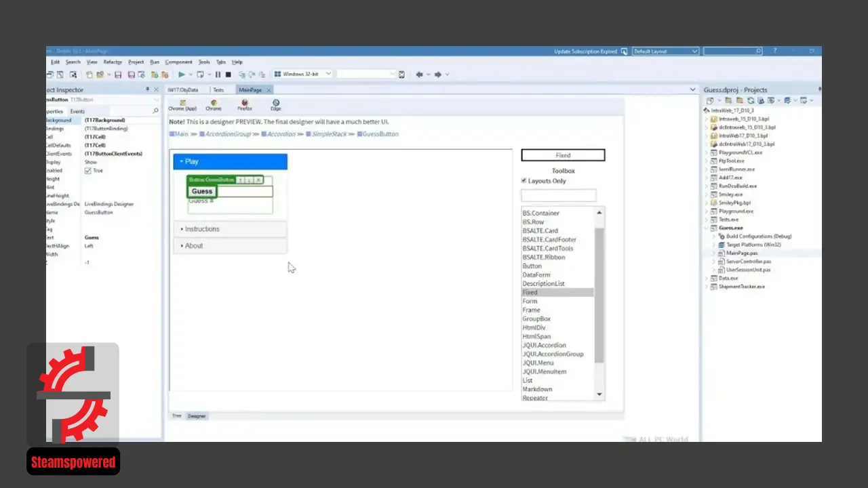The height and width of the screenshot is (488, 868).
Task: Click the IDE search box in title bar
Action: click(x=732, y=52)
